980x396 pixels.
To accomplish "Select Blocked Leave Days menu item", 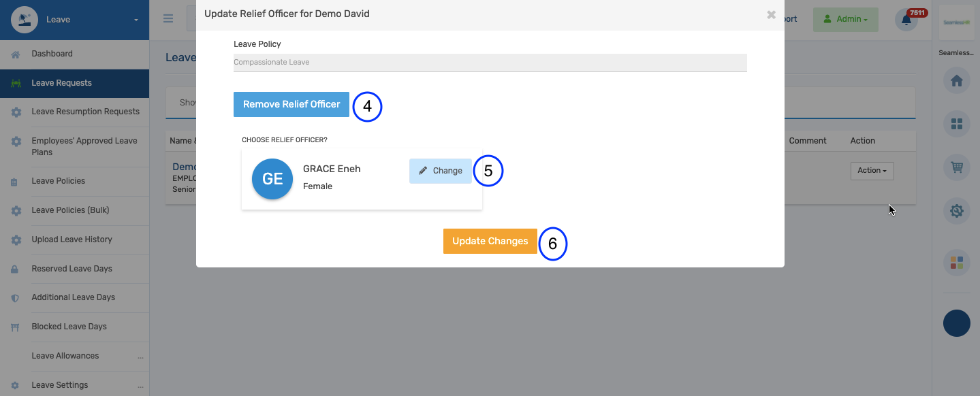I will (x=69, y=327).
